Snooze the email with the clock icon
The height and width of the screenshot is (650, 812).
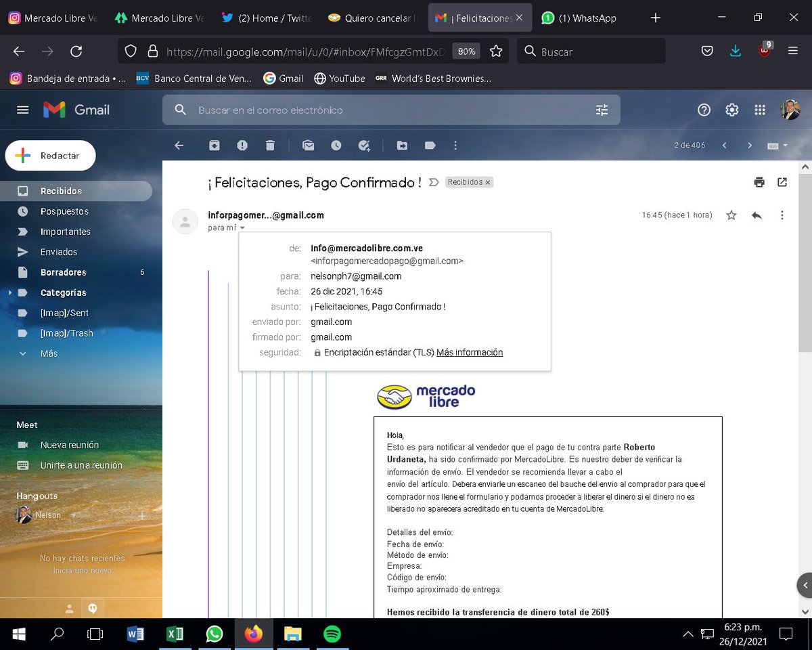(x=337, y=145)
